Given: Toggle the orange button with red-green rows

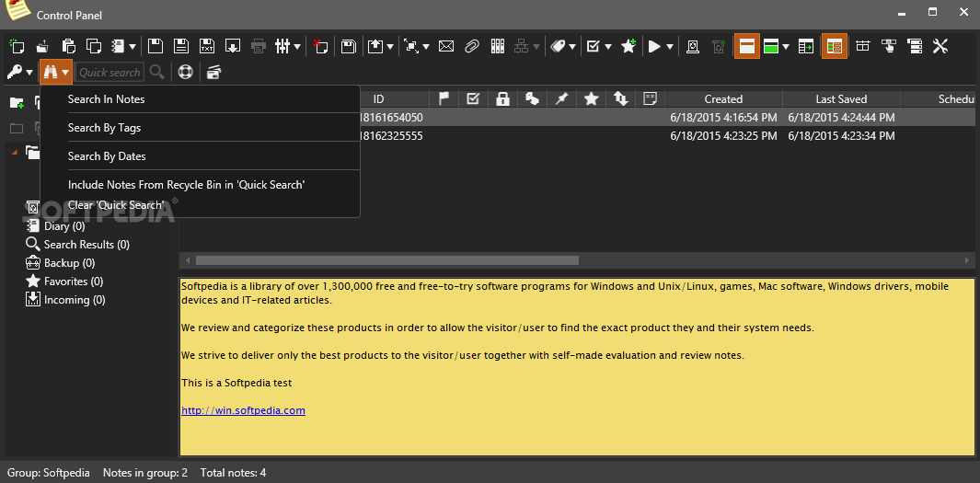Looking at the screenshot, I should click(x=835, y=46).
